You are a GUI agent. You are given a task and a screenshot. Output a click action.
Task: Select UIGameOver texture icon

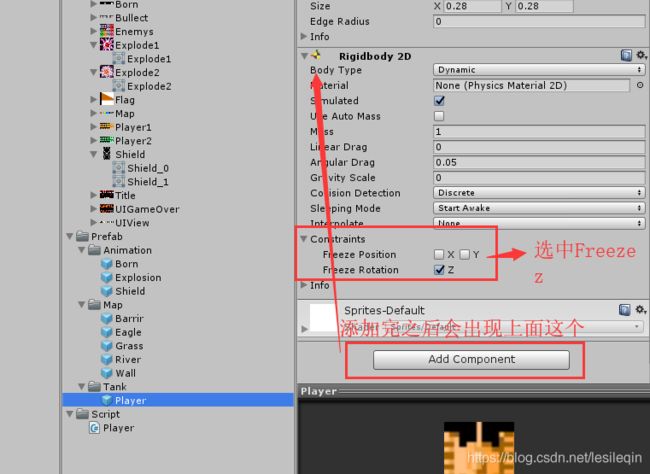[107, 209]
